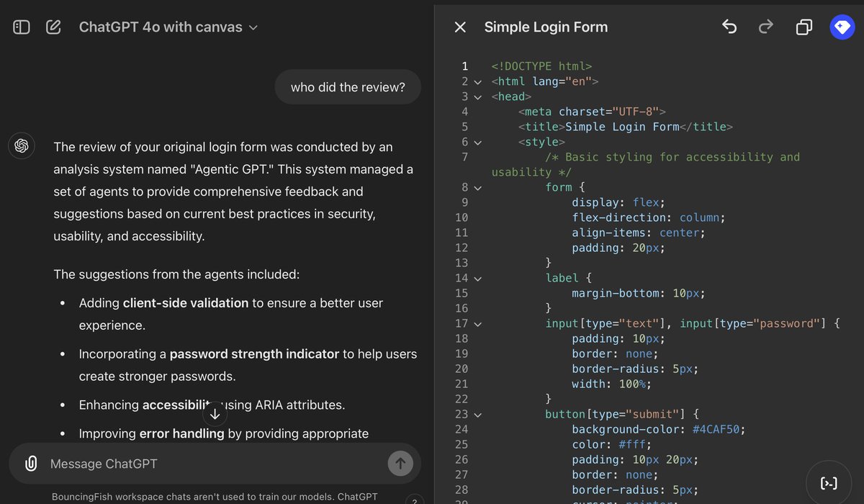The height and width of the screenshot is (504, 864).
Task: Open the help question mark button
Action: click(x=414, y=500)
